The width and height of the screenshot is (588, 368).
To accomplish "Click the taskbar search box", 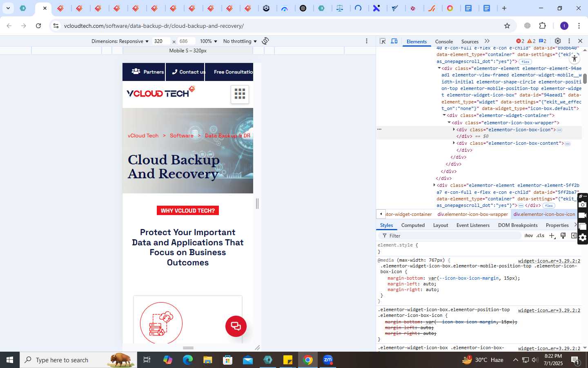I will (78, 360).
